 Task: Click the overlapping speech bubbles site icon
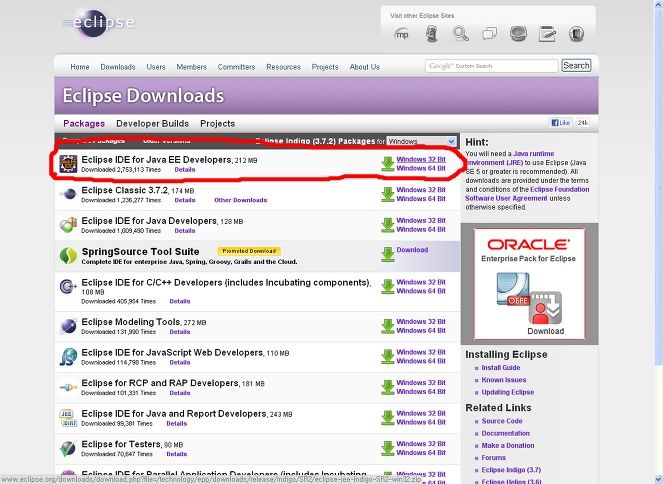click(x=490, y=33)
